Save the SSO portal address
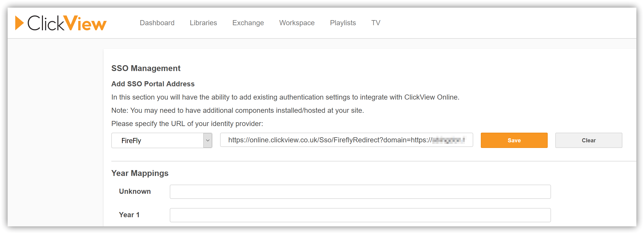 pyautogui.click(x=514, y=140)
